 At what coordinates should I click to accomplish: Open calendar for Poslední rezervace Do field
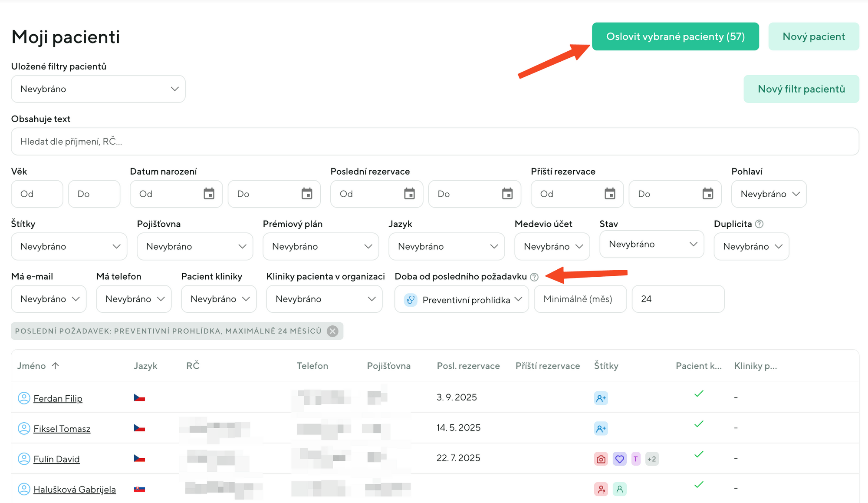(x=507, y=194)
